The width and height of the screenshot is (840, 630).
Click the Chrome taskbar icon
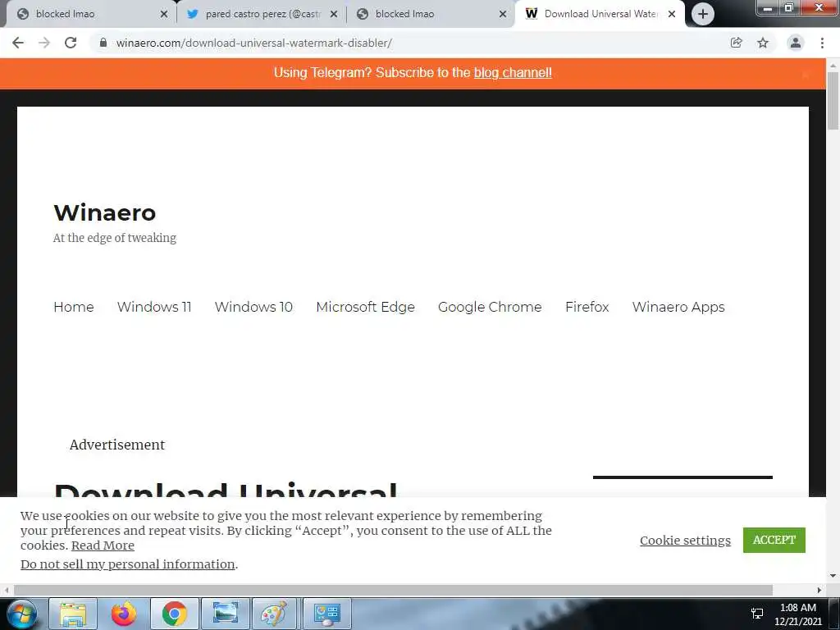pos(175,614)
